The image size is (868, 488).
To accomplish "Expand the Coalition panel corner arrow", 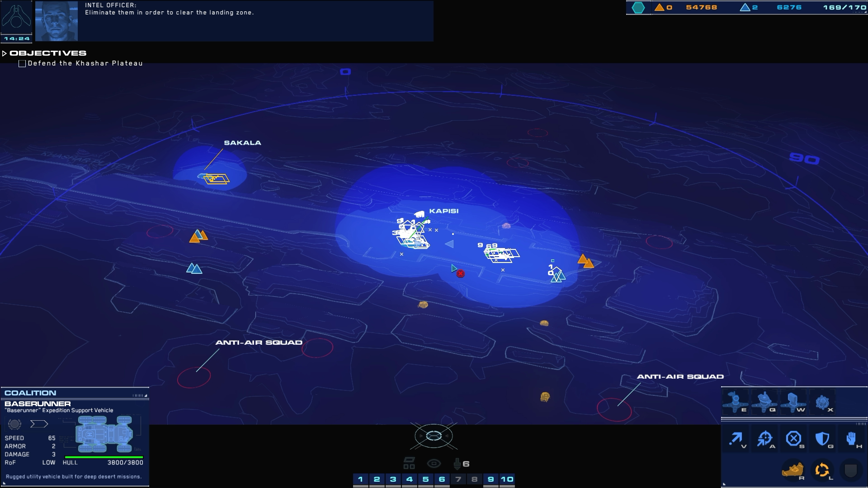I will click(x=146, y=395).
